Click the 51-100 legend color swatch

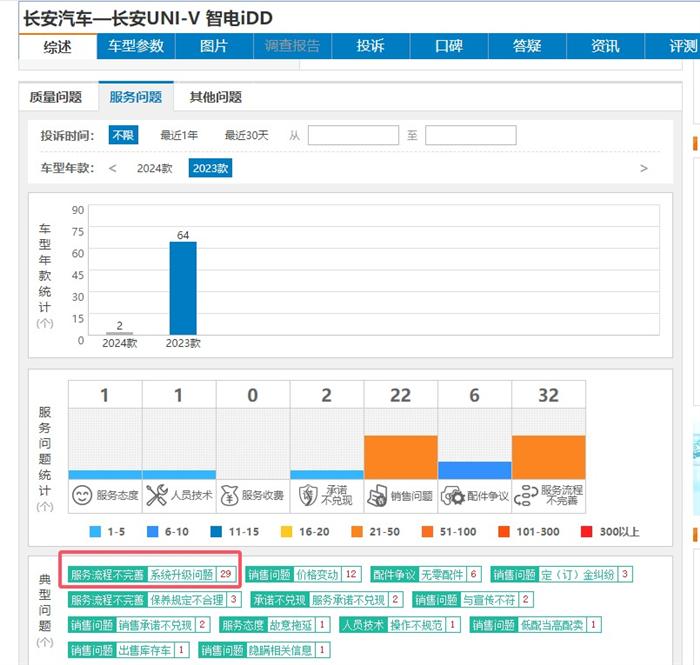[427, 532]
